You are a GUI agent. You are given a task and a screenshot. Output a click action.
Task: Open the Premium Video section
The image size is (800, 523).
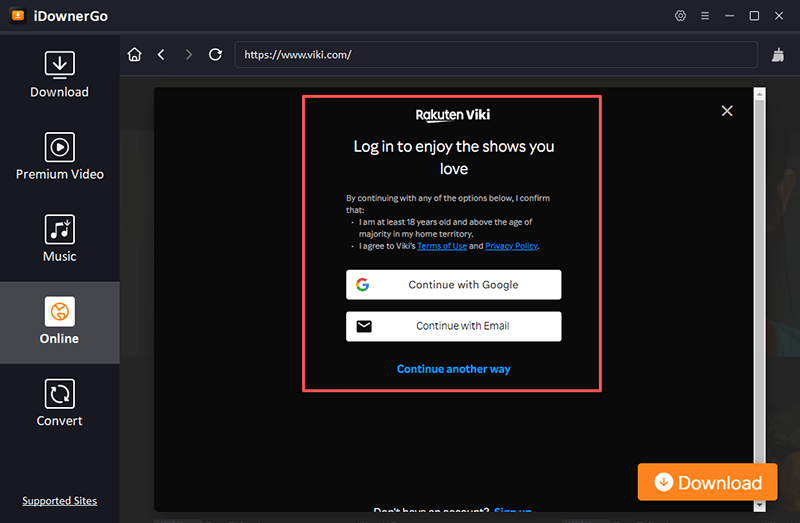tap(59, 157)
